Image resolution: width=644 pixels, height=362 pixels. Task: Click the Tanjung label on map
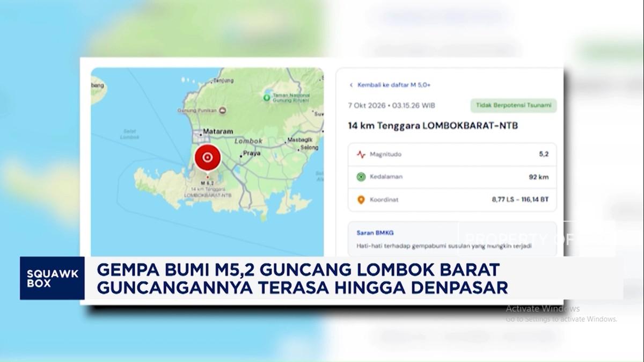pos(224,81)
